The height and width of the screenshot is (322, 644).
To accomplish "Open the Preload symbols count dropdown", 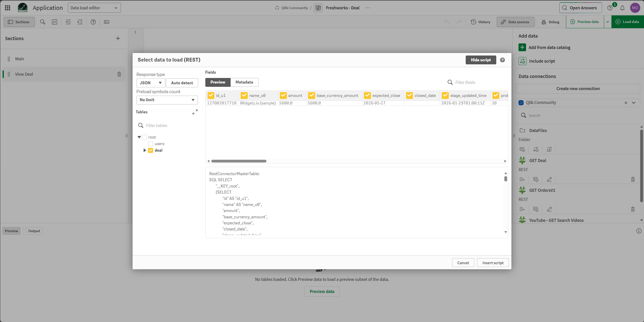I will (x=167, y=100).
